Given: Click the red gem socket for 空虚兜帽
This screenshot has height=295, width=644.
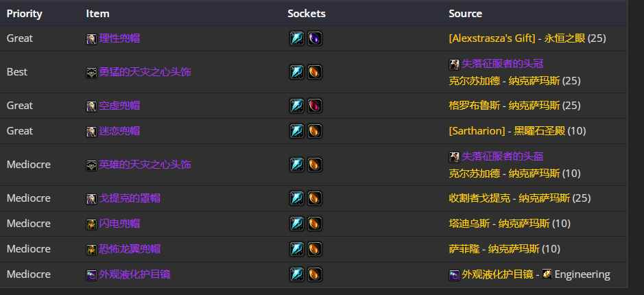Looking at the screenshot, I should pyautogui.click(x=315, y=106).
